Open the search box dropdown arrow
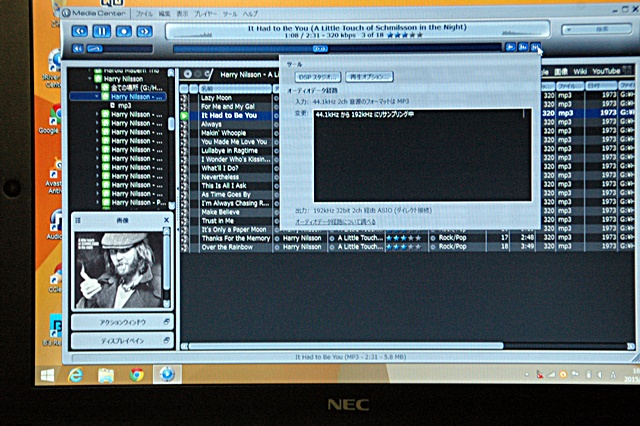640x426 pixels. point(569,29)
